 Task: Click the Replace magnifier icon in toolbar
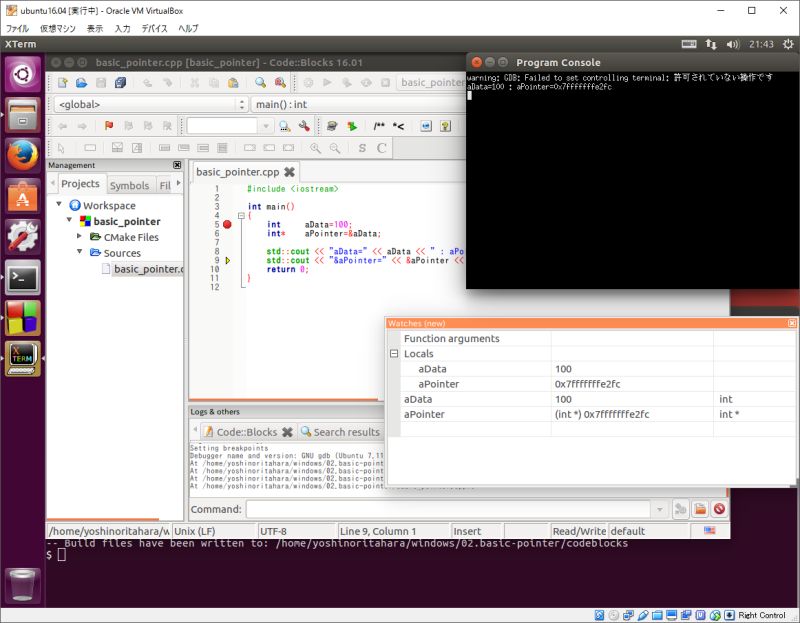[280, 83]
